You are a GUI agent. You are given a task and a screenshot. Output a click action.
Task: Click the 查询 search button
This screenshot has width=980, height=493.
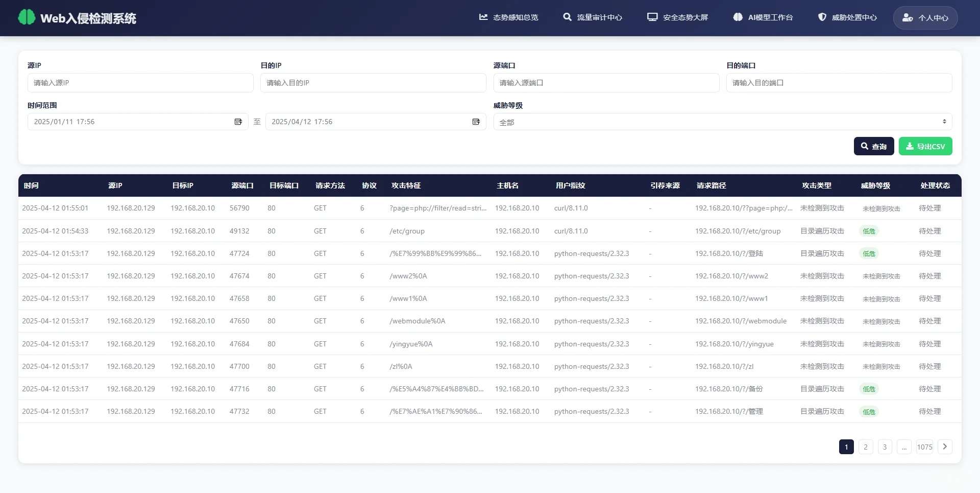(873, 146)
